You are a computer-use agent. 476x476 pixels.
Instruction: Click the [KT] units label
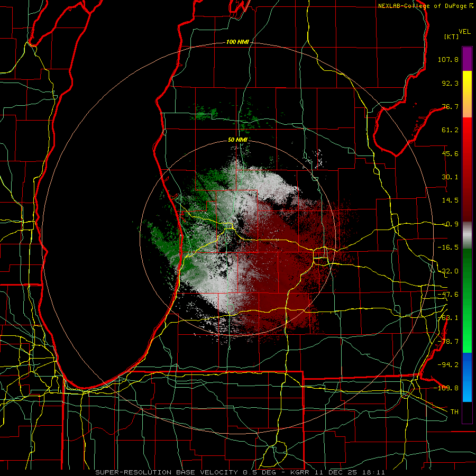point(452,36)
